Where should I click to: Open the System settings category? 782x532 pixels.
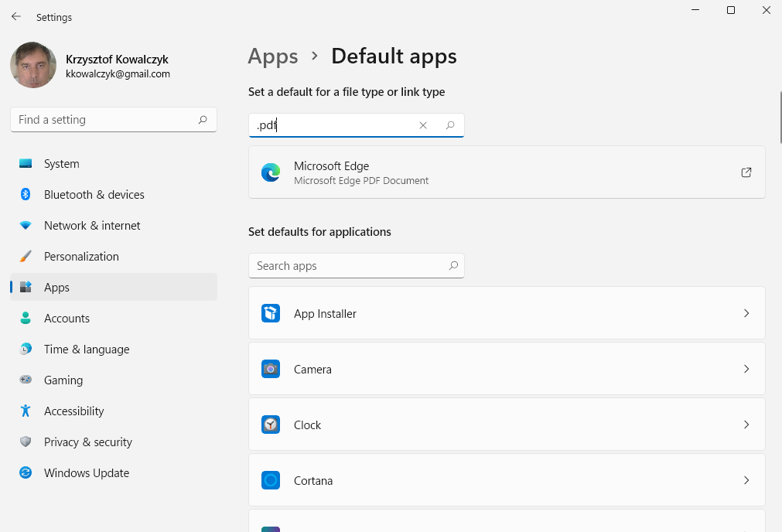pyautogui.click(x=114, y=163)
